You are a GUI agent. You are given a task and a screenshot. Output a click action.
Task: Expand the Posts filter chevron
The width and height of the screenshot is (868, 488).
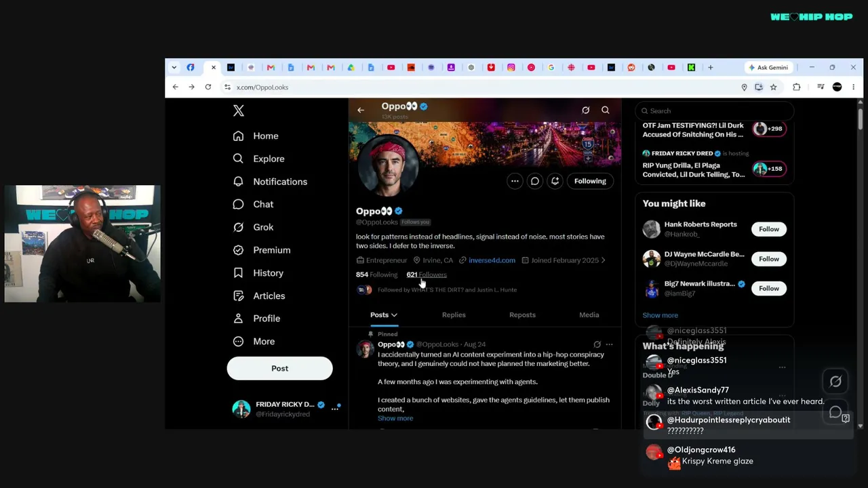point(394,315)
